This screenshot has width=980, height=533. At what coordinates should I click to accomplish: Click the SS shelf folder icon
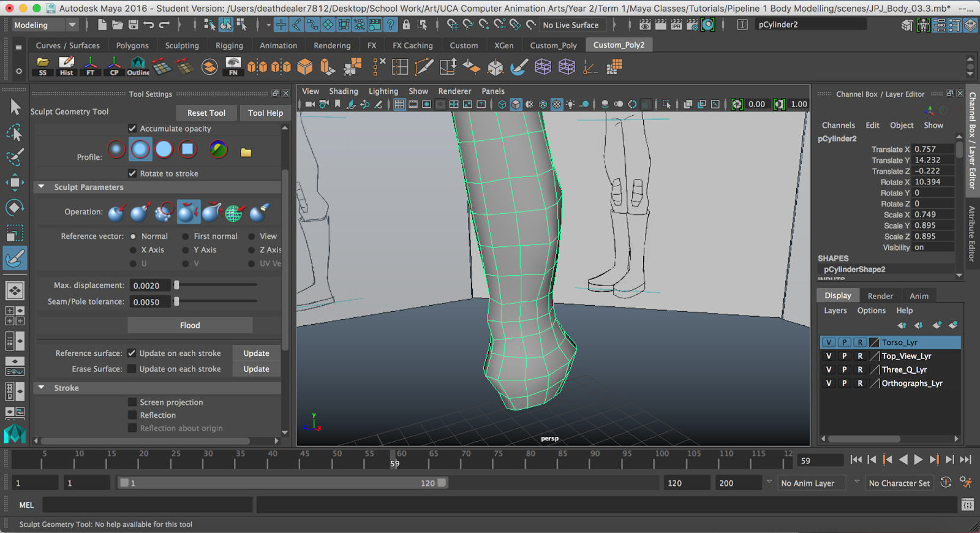42,66
